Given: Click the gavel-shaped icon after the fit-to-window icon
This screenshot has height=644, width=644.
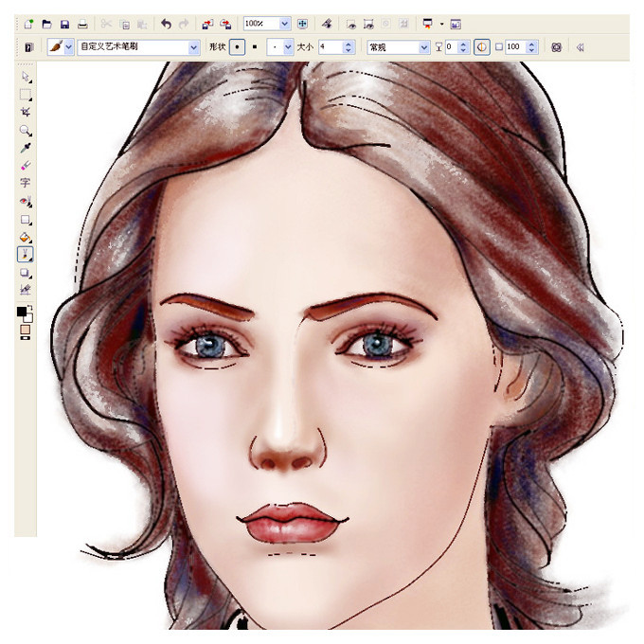Looking at the screenshot, I should point(327,24).
